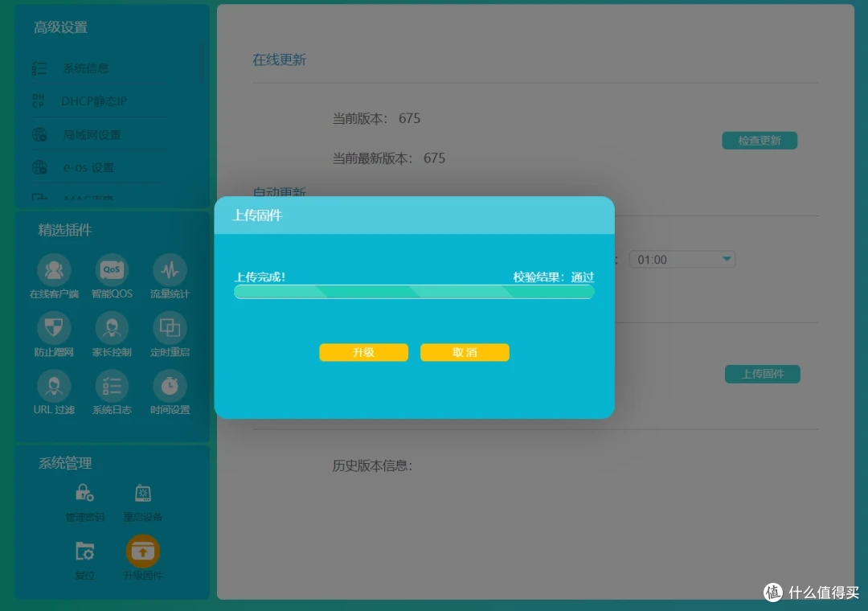The width and height of the screenshot is (868, 611).
Task: Click the 高级设置 panel heading
Action: coord(60,27)
